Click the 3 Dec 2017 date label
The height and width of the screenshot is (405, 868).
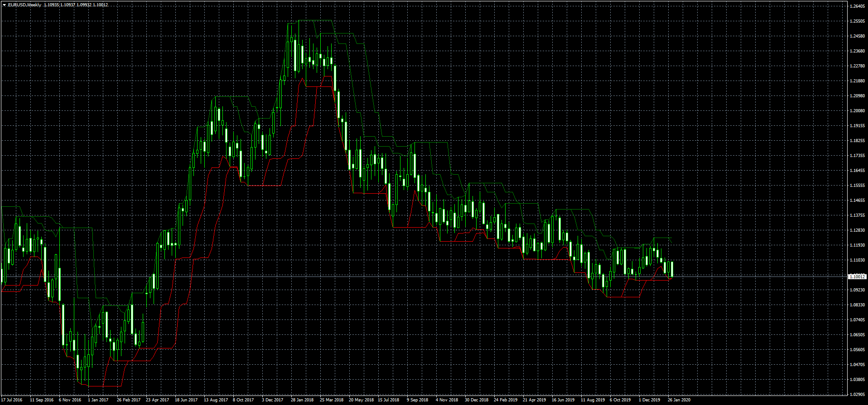[x=273, y=400]
